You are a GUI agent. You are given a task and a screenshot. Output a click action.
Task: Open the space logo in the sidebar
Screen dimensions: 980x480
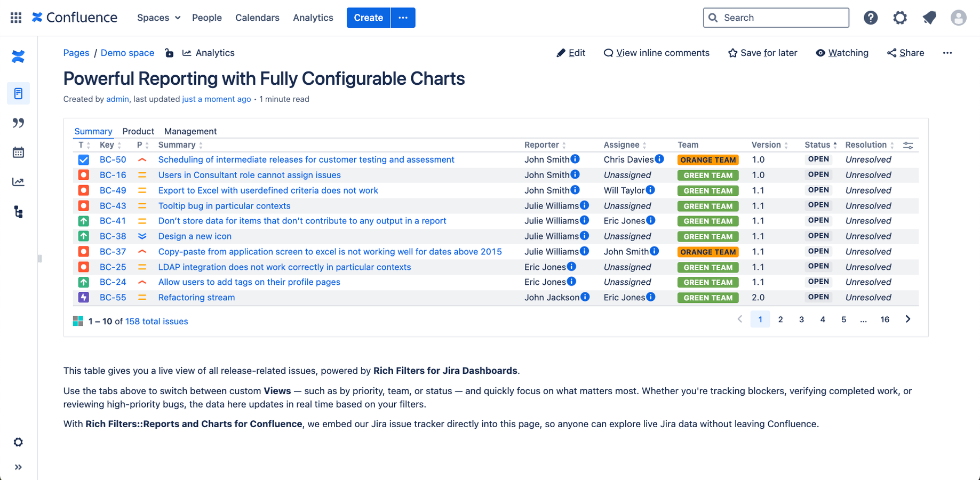pyautogui.click(x=18, y=57)
